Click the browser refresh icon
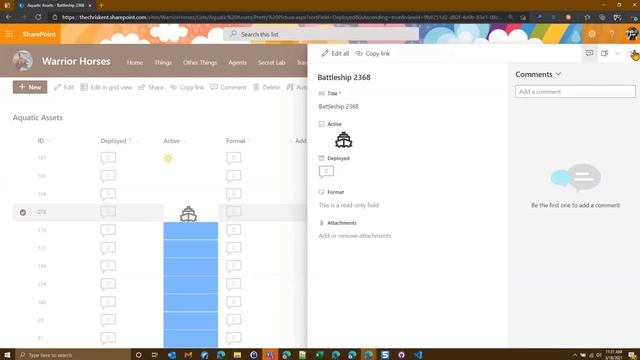The image size is (640, 360). tap(38, 17)
